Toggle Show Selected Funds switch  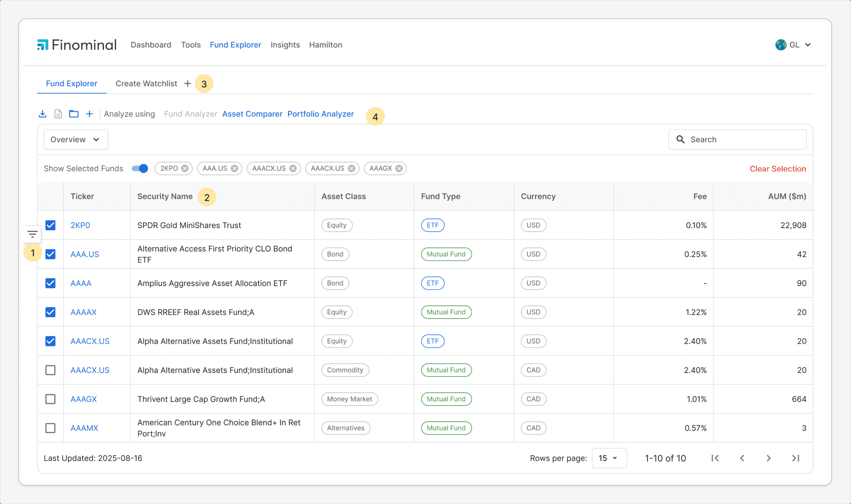(x=140, y=168)
